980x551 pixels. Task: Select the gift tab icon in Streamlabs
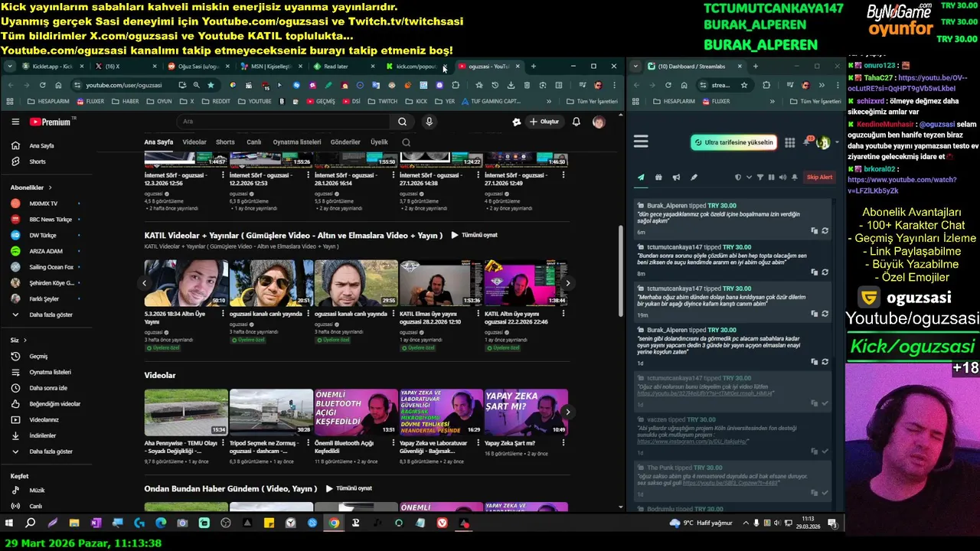(658, 178)
